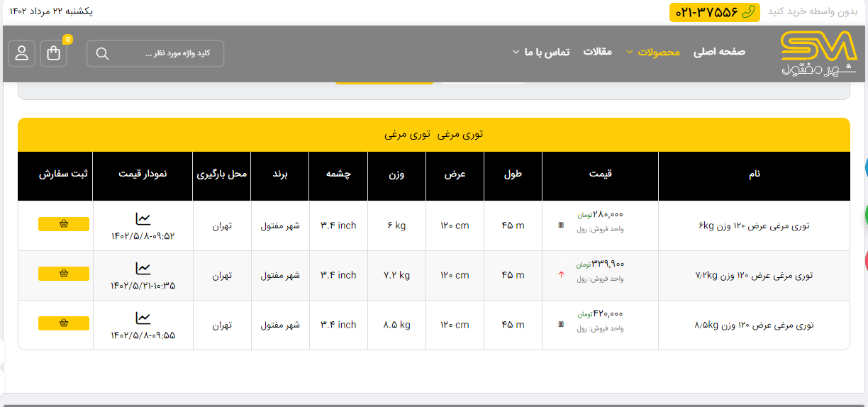Click the yellow توری مرغی table title bar
Screen dimensions: 868x407
[x=433, y=135]
